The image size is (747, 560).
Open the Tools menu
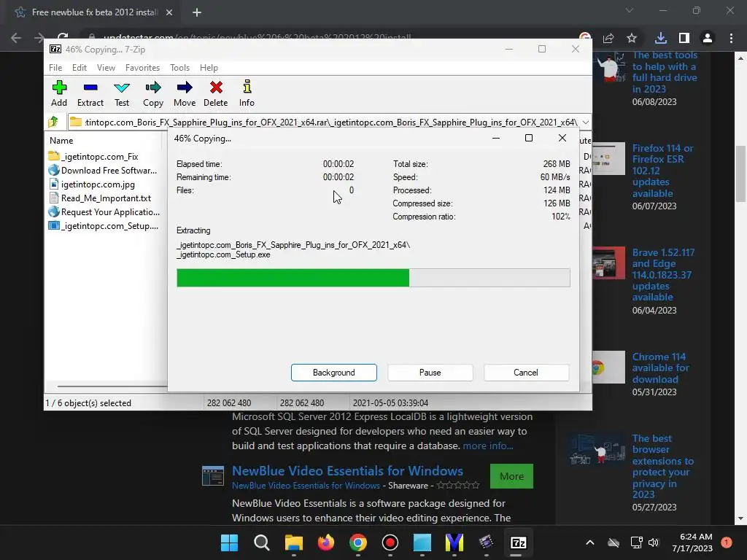tap(179, 68)
